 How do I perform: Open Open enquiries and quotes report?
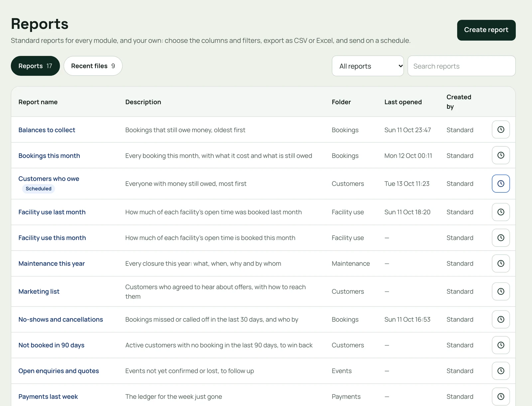[59, 371]
